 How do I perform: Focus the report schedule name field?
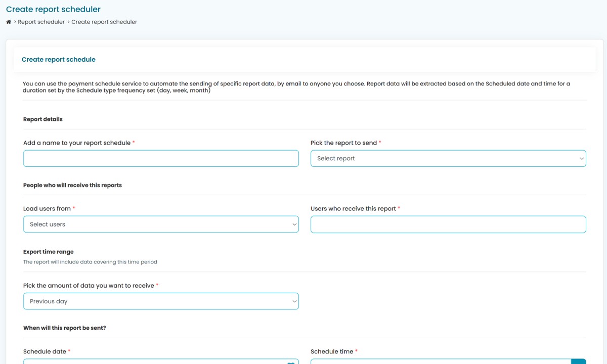click(x=161, y=158)
